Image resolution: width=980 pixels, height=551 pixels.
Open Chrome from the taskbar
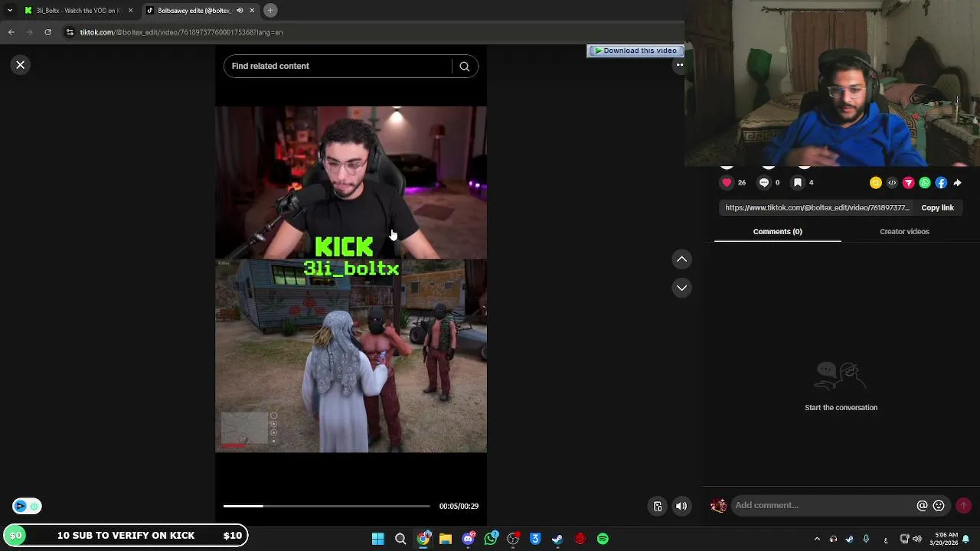(423, 539)
